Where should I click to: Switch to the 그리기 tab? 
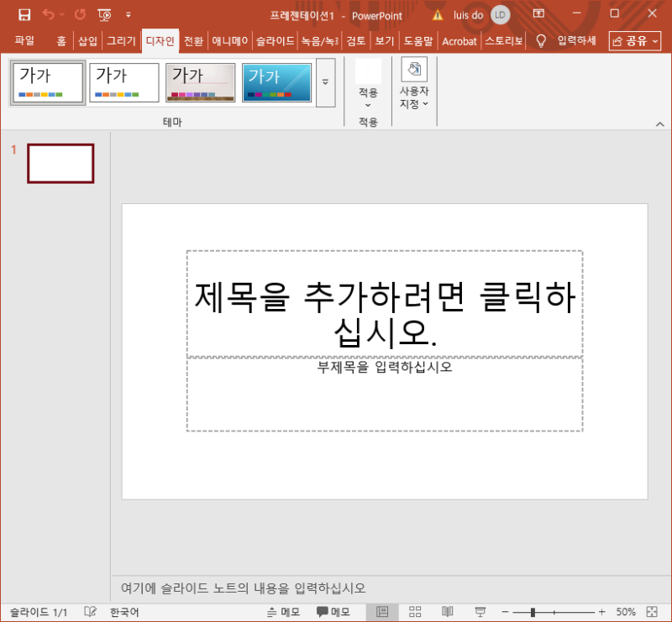tap(121, 41)
